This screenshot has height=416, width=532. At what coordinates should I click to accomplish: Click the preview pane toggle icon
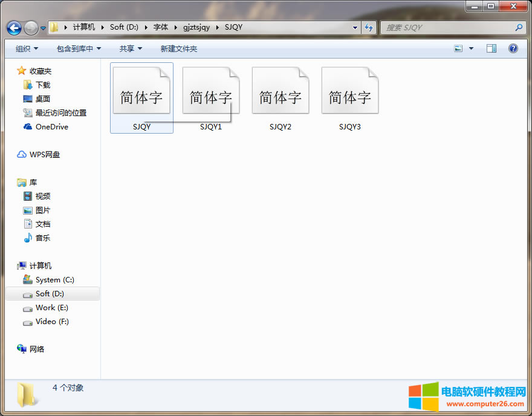click(x=491, y=48)
